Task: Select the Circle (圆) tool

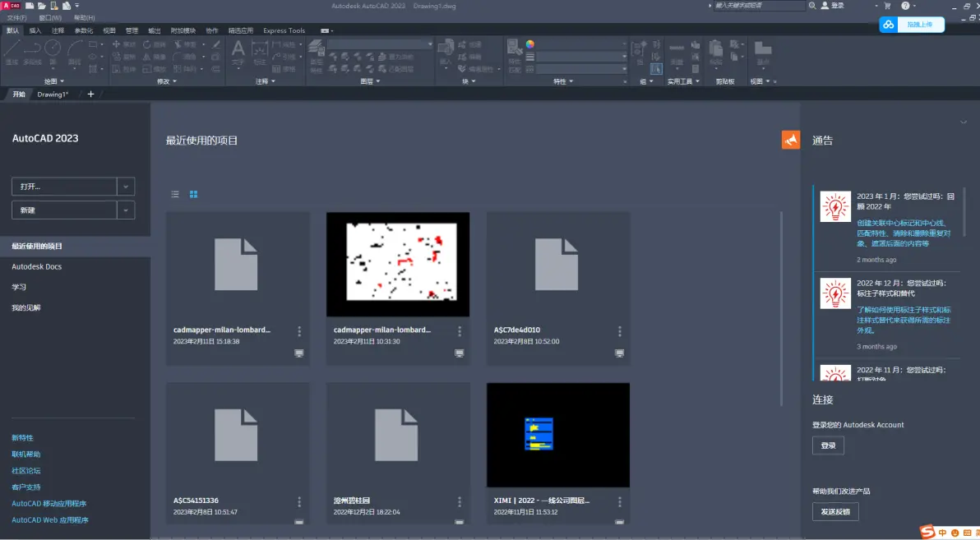Action: (x=53, y=53)
